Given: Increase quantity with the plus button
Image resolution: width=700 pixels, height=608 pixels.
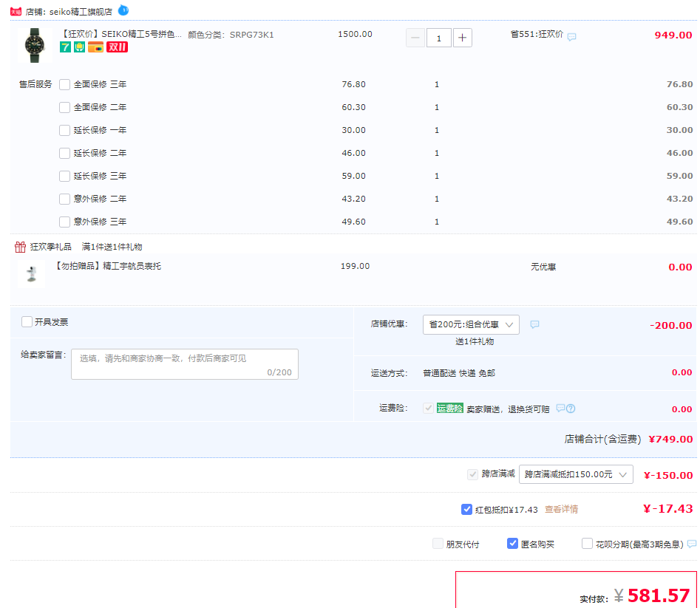Looking at the screenshot, I should pos(463,38).
